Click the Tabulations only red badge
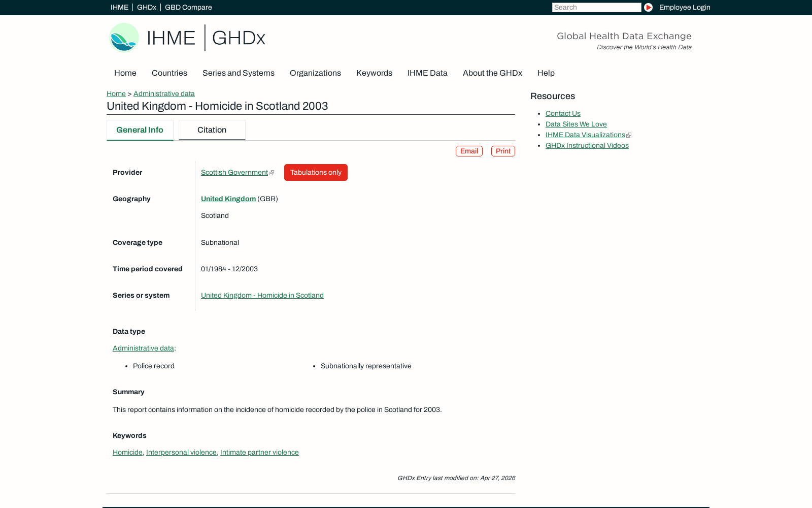This screenshot has width=812, height=508. 316,172
